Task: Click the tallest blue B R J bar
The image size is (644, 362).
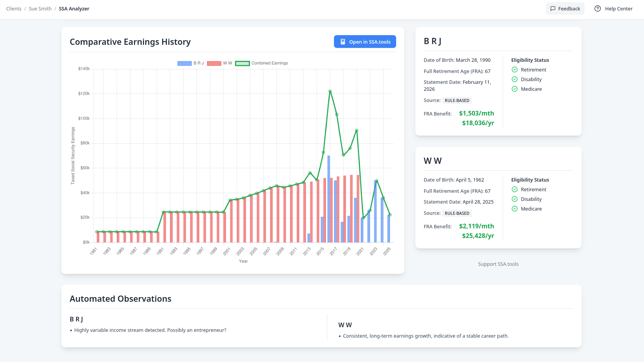Action: 329,199
